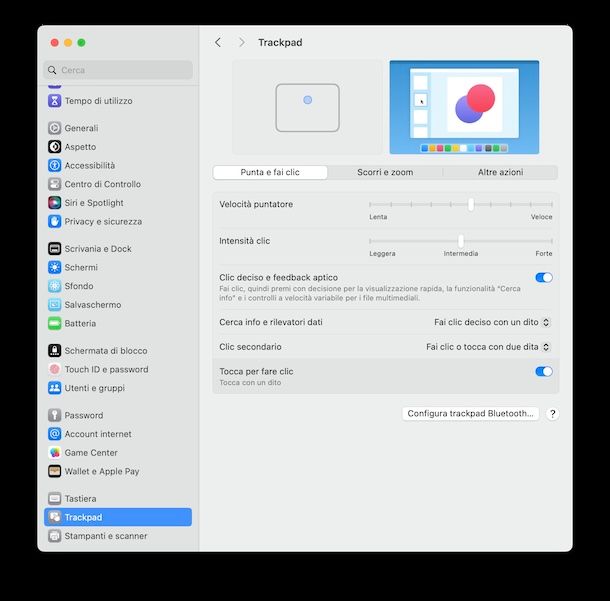Click the Leggera slider label
610x601 pixels.
click(x=382, y=254)
